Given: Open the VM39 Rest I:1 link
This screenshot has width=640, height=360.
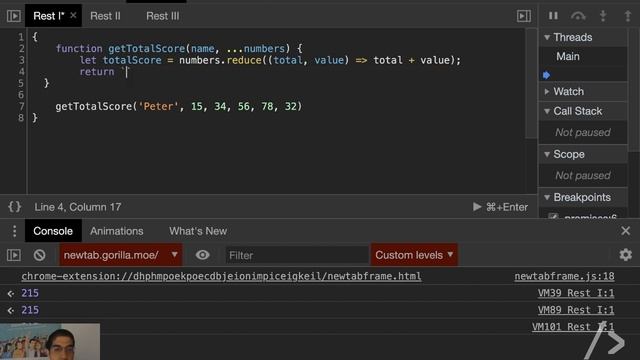Looking at the screenshot, I should [576, 293].
